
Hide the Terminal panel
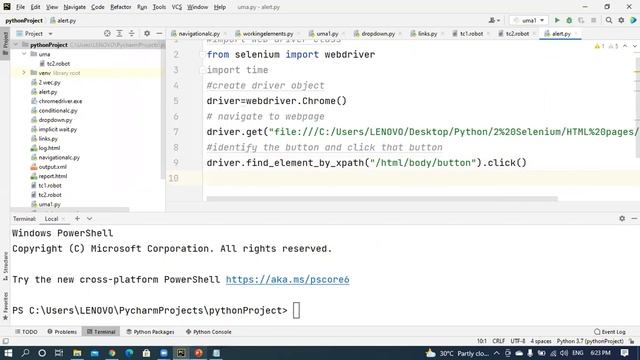point(634,218)
